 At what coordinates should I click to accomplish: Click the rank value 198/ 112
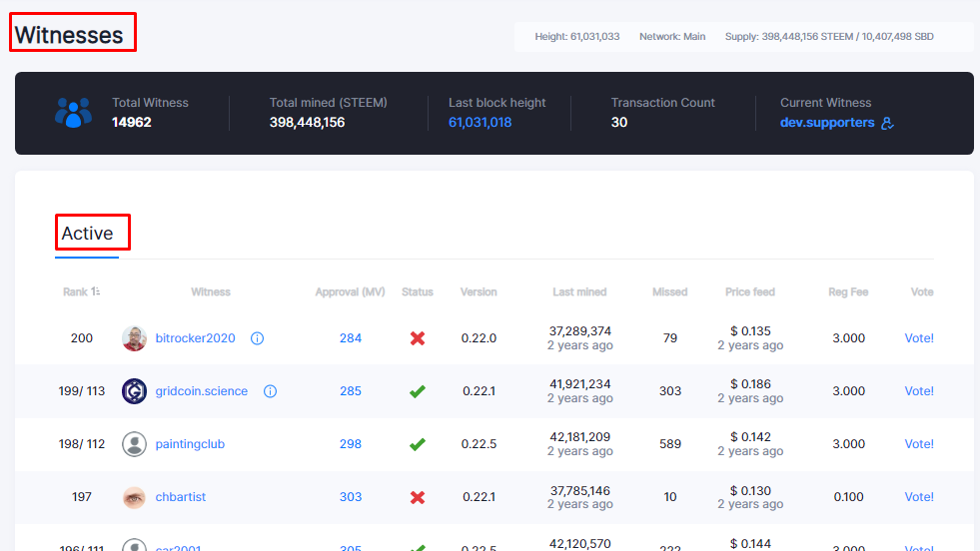click(x=81, y=444)
